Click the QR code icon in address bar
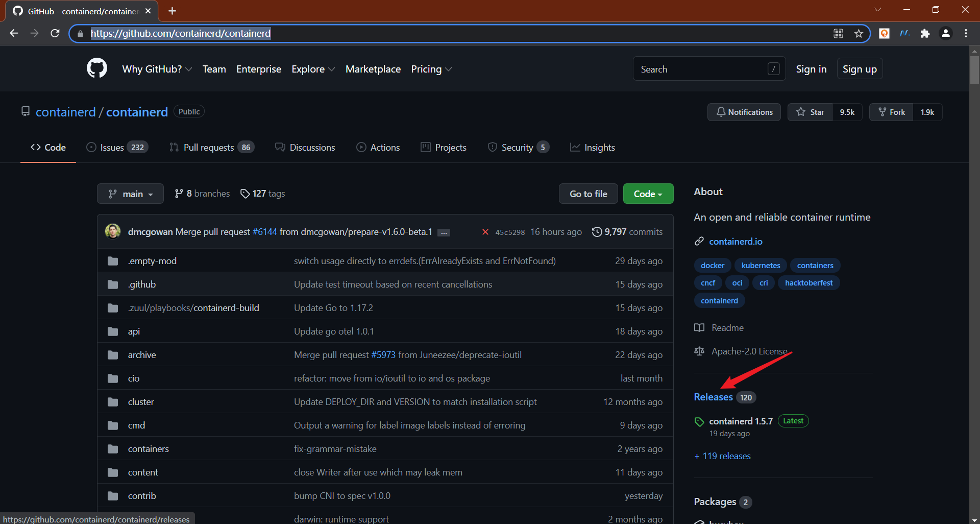The height and width of the screenshot is (524, 980). pyautogui.click(x=838, y=33)
